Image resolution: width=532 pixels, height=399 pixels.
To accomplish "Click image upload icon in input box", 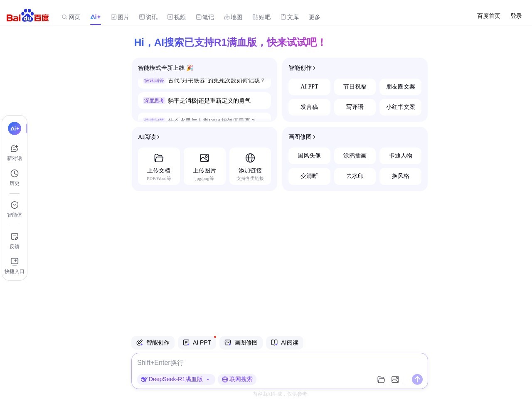I will coord(395,379).
